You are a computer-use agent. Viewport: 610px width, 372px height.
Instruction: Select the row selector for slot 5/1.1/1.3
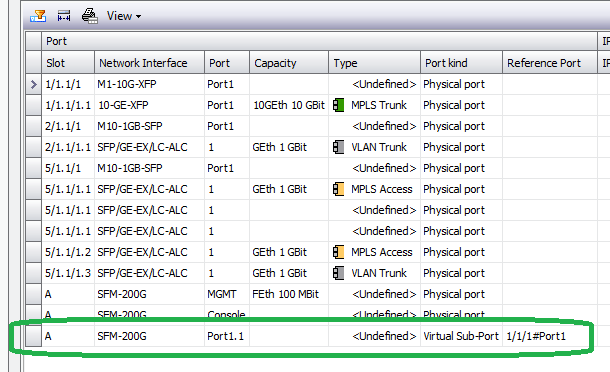pyautogui.click(x=33, y=273)
